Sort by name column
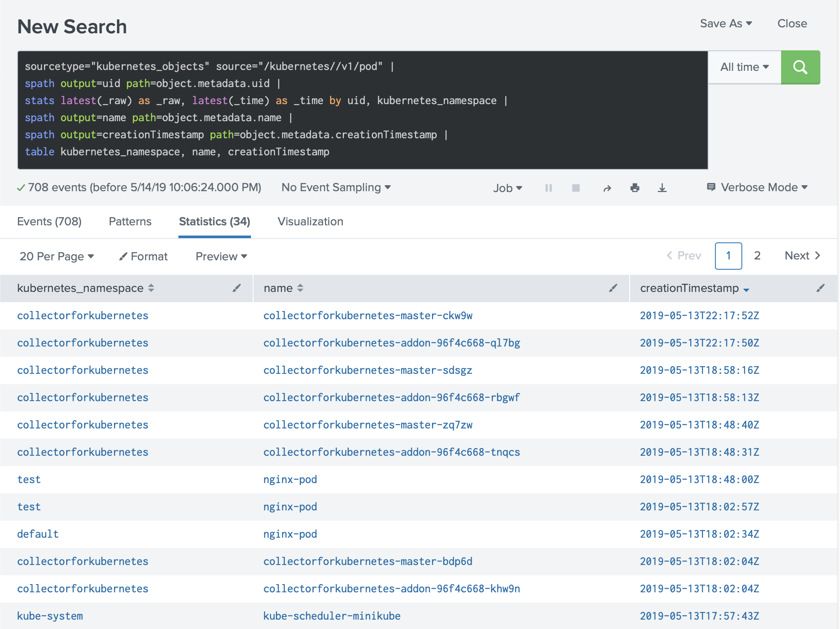Viewport: 840px width, 629px height. tap(283, 288)
